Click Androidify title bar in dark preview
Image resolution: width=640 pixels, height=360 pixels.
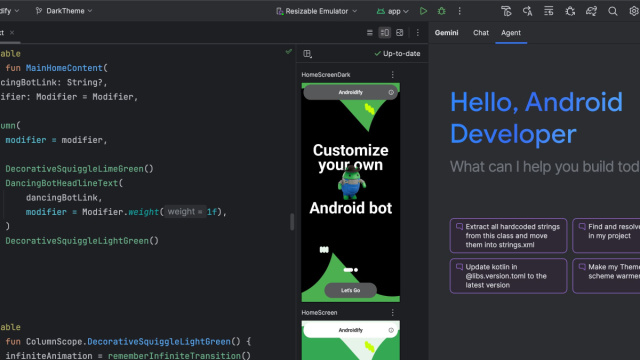[351, 92]
